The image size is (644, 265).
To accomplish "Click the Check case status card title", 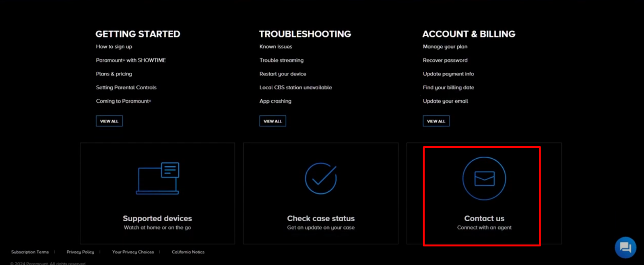I will [321, 218].
